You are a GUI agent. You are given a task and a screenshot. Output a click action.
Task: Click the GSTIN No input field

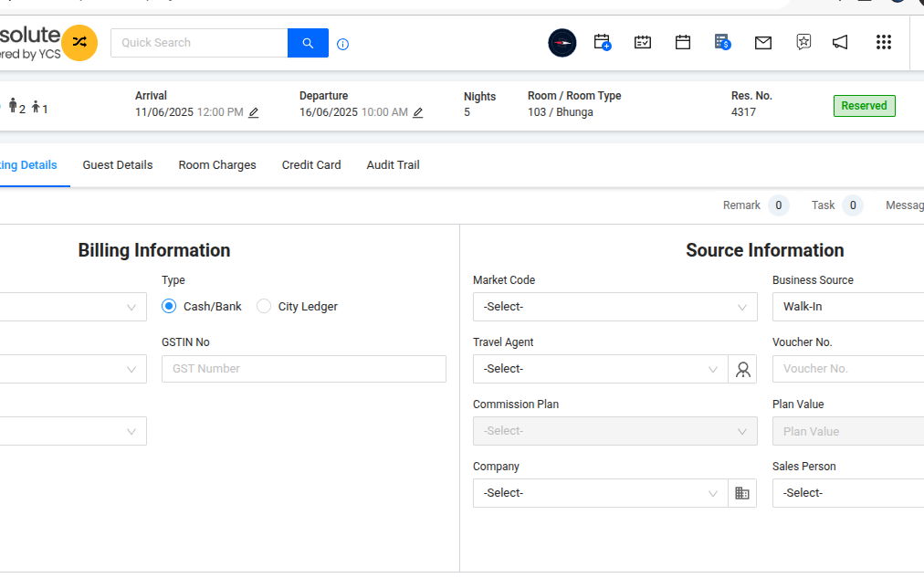[x=303, y=369]
